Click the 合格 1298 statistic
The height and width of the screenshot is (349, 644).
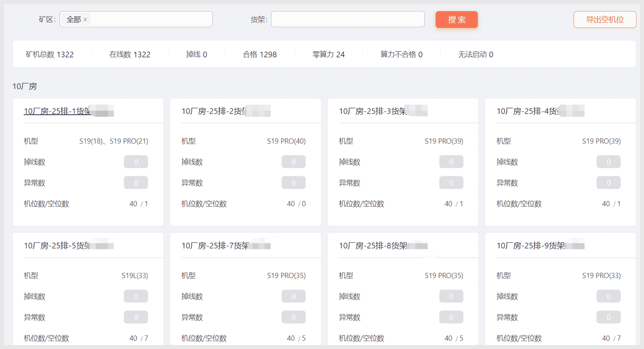tap(260, 54)
